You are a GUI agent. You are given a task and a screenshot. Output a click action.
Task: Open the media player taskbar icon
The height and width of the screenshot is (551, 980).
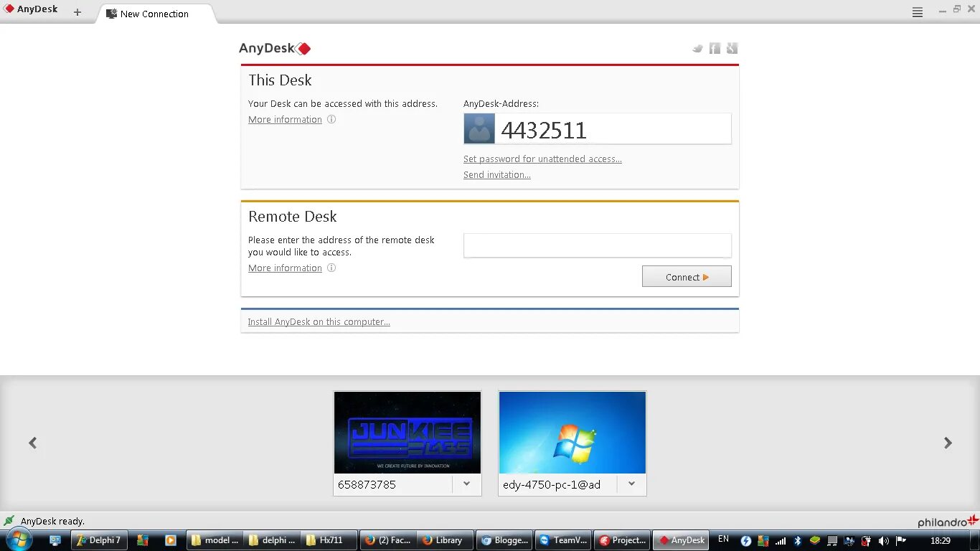pos(170,540)
